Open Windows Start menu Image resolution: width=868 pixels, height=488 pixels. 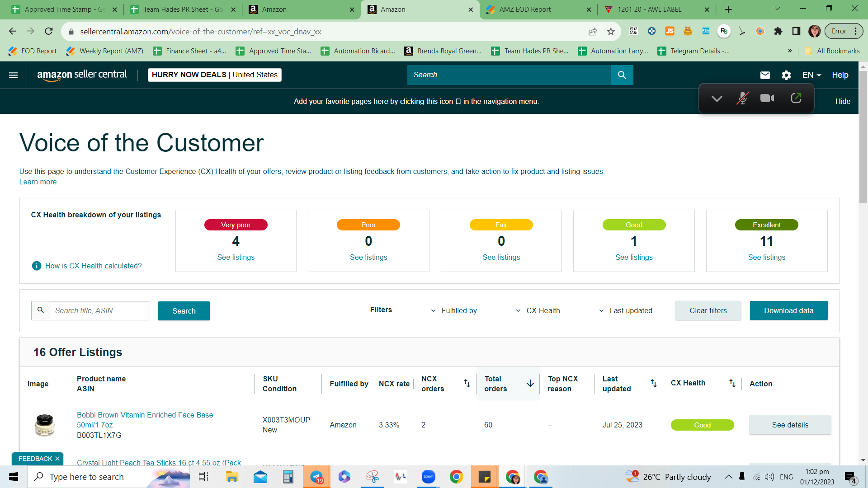click(14, 477)
